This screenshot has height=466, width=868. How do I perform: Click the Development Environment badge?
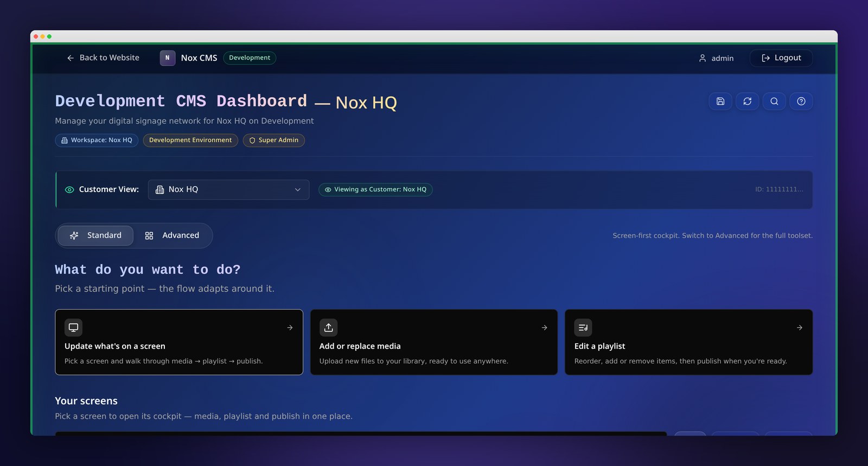190,141
